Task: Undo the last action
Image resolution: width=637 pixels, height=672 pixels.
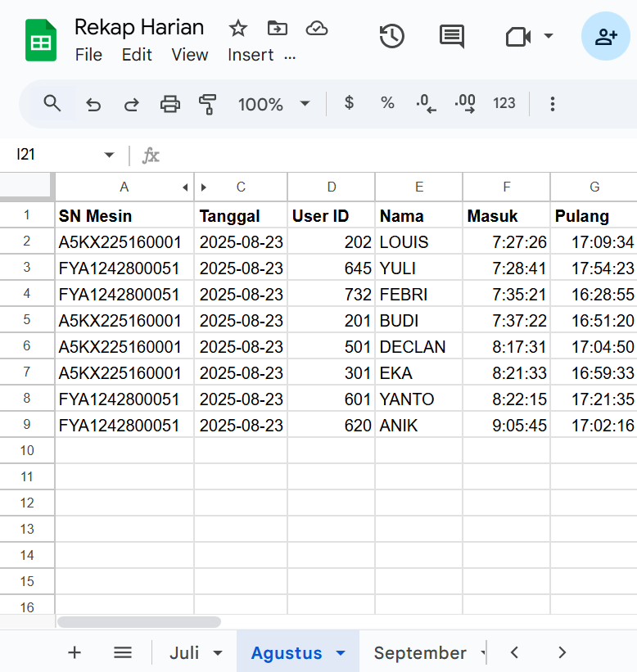Action: [x=93, y=104]
